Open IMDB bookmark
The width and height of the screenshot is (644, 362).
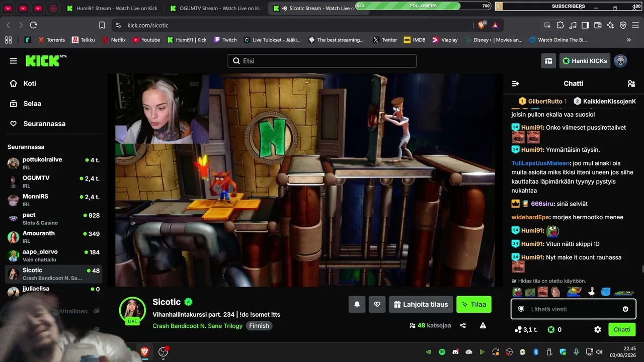click(x=414, y=40)
